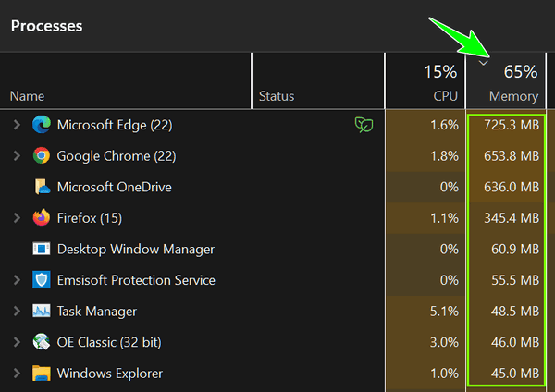
Task: Click the sort arrow above Memory percentage
Action: click(484, 63)
